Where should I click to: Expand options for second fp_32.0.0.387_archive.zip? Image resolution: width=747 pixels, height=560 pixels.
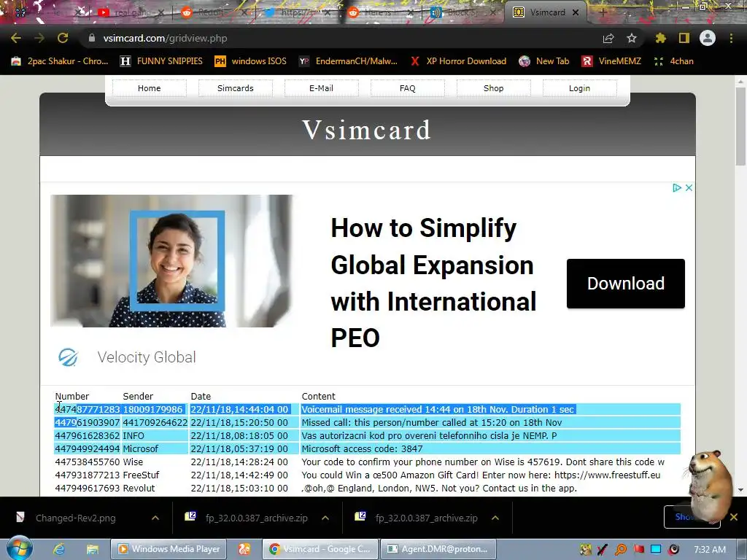[x=495, y=518]
